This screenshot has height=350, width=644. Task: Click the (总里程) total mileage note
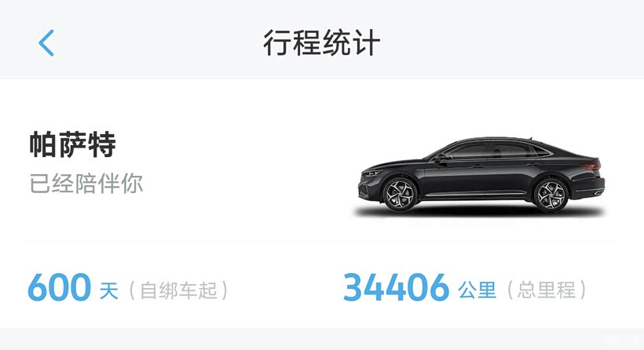click(547, 290)
